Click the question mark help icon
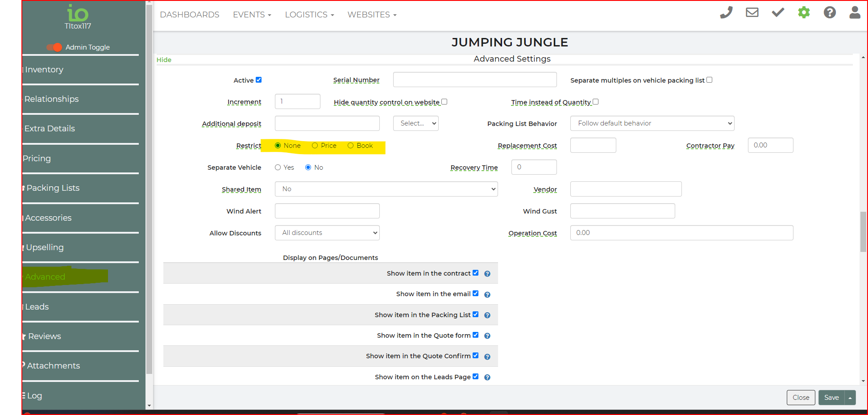This screenshot has width=868, height=415. (x=830, y=13)
